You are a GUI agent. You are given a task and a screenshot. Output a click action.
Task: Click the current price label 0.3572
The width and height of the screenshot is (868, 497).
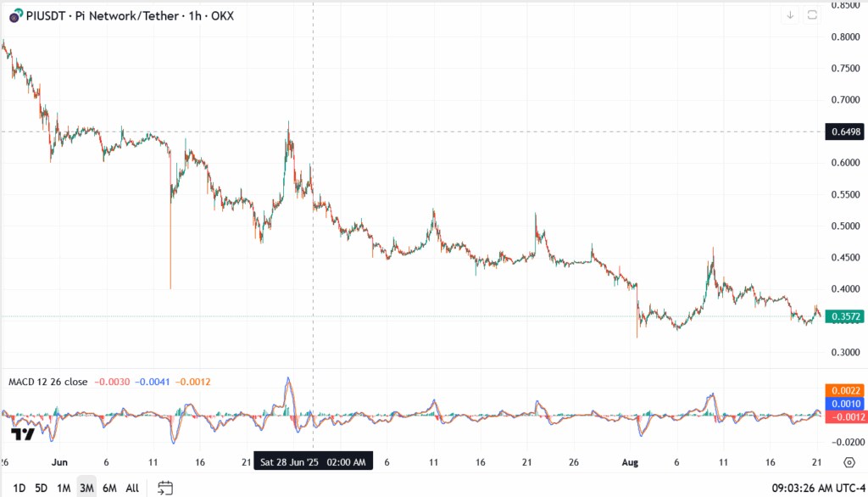click(845, 316)
